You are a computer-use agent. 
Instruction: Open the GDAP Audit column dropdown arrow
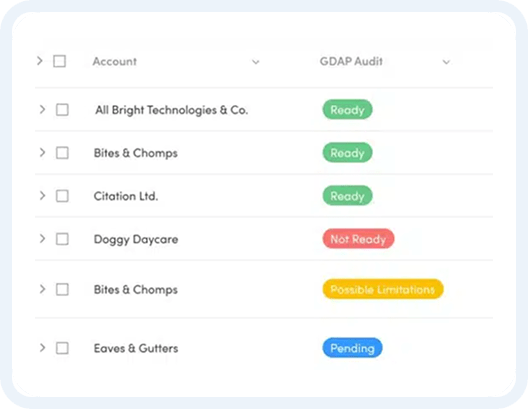[x=446, y=62]
